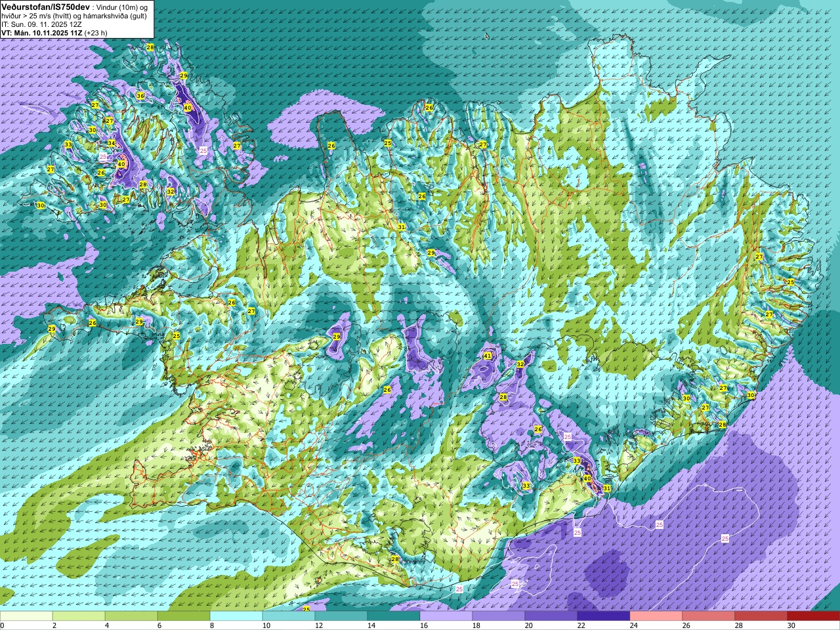Click the legend scale number '4'
This screenshot has height=630, width=840.
click(107, 625)
